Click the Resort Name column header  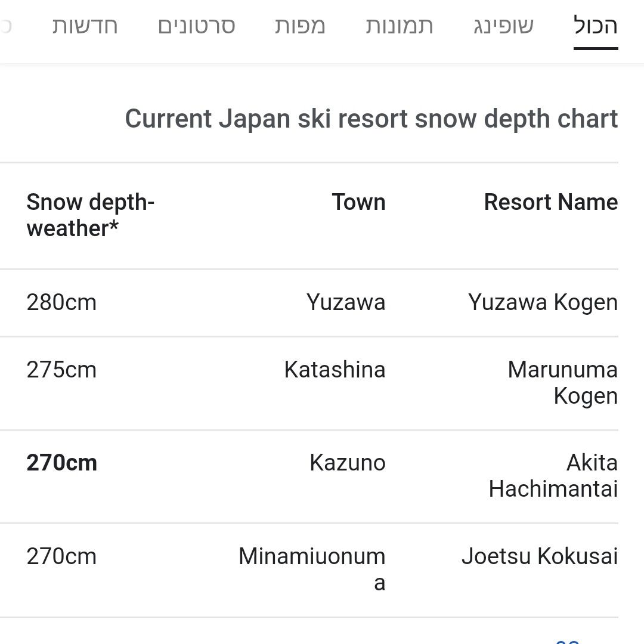point(550,202)
